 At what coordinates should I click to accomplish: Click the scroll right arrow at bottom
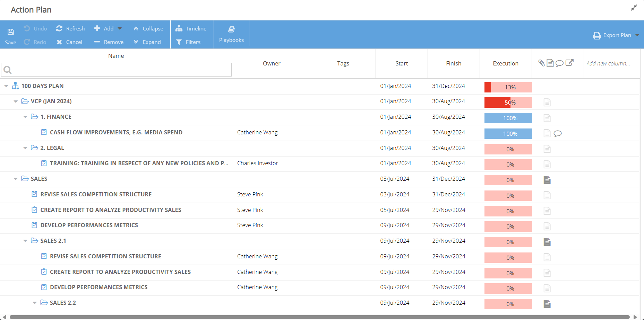(635, 317)
